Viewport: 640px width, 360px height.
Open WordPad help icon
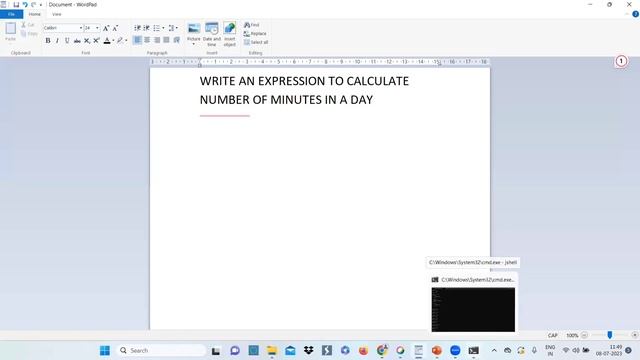(x=636, y=14)
